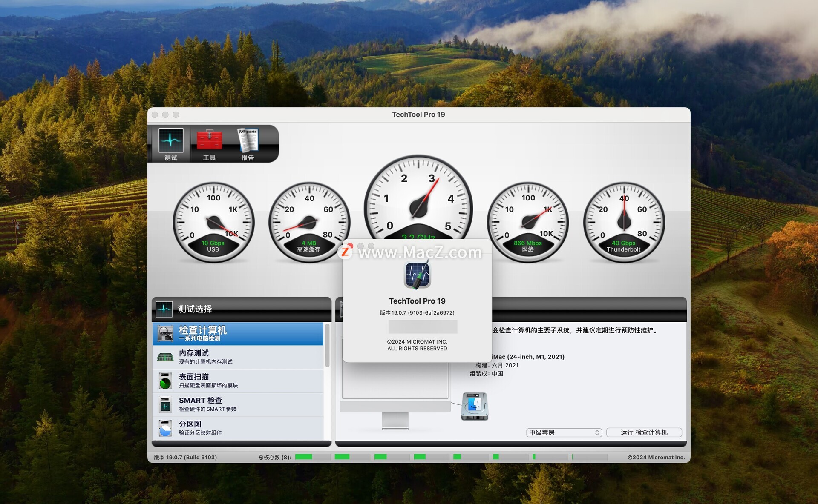The height and width of the screenshot is (504, 818).
Task: Select the 分区图 partition map icon
Action: point(165,428)
